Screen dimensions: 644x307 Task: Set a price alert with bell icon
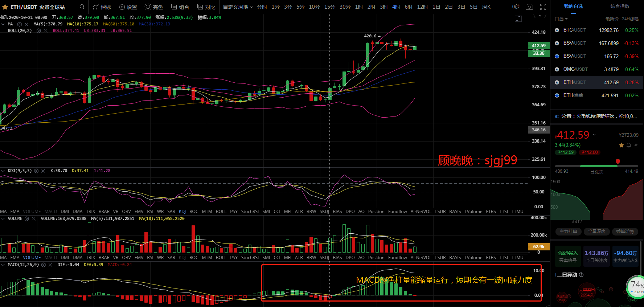tap(629, 145)
